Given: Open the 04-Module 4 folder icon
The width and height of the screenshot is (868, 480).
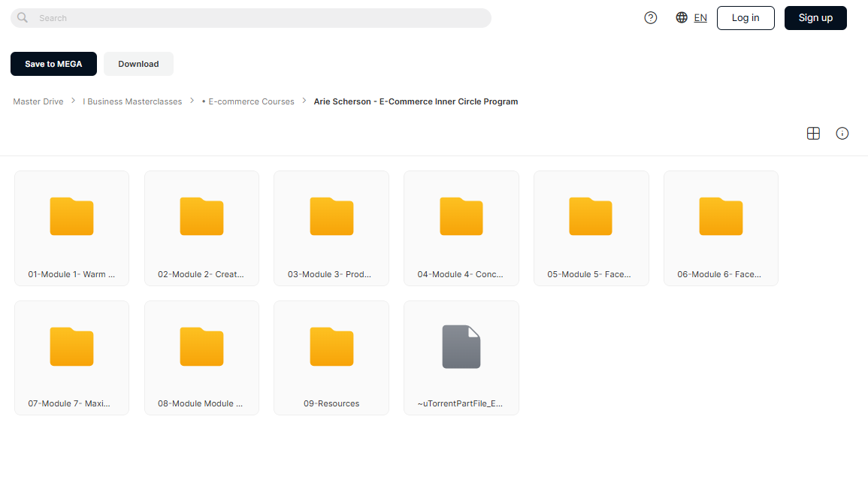Looking at the screenshot, I should click(461, 216).
